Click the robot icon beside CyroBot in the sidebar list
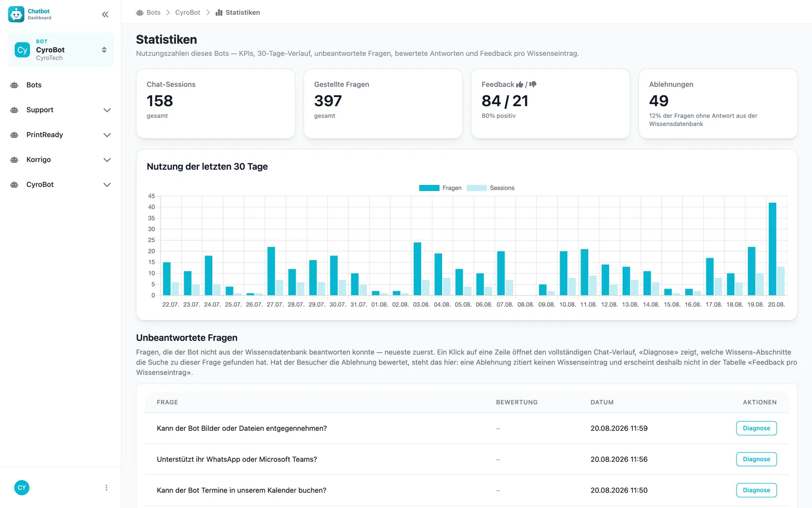Viewport: 812px width, 508px height. pos(14,184)
